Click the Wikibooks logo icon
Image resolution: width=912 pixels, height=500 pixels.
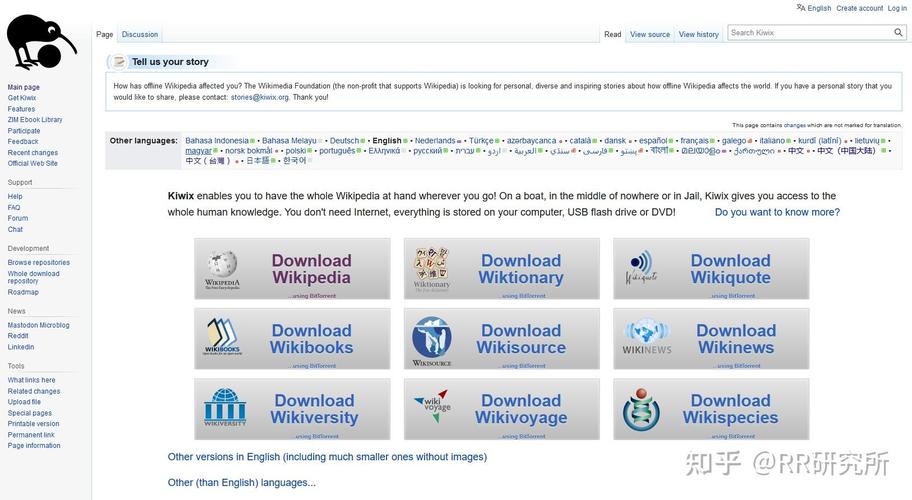coord(222,337)
